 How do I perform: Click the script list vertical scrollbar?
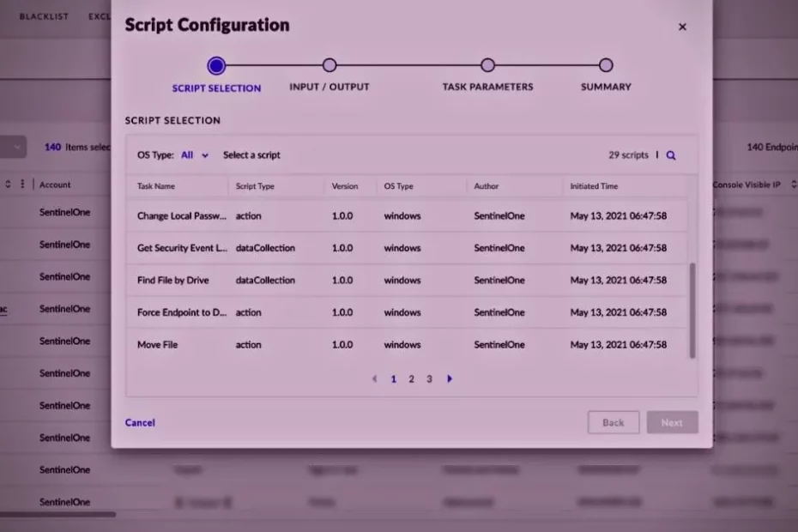click(692, 311)
